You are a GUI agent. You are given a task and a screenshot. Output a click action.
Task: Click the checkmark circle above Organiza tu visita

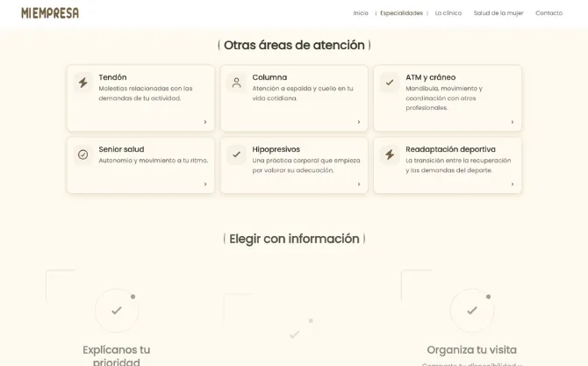tap(472, 311)
